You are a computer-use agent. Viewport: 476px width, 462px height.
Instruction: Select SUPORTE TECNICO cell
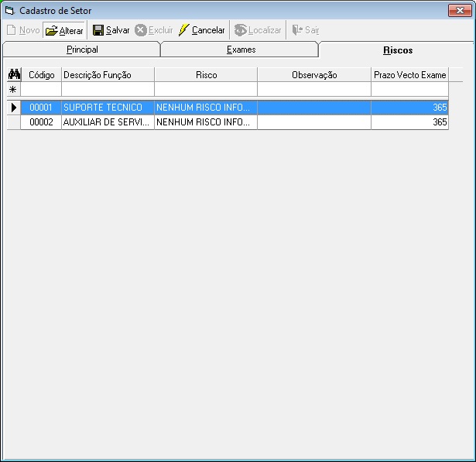[x=108, y=108]
